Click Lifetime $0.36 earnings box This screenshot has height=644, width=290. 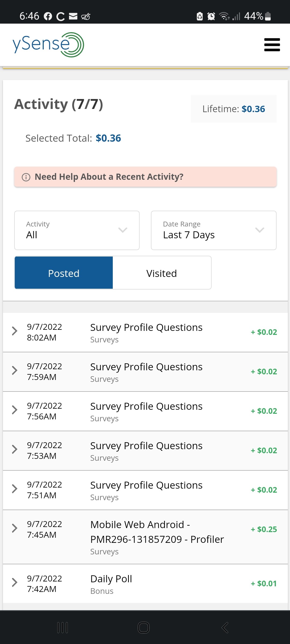pos(234,109)
